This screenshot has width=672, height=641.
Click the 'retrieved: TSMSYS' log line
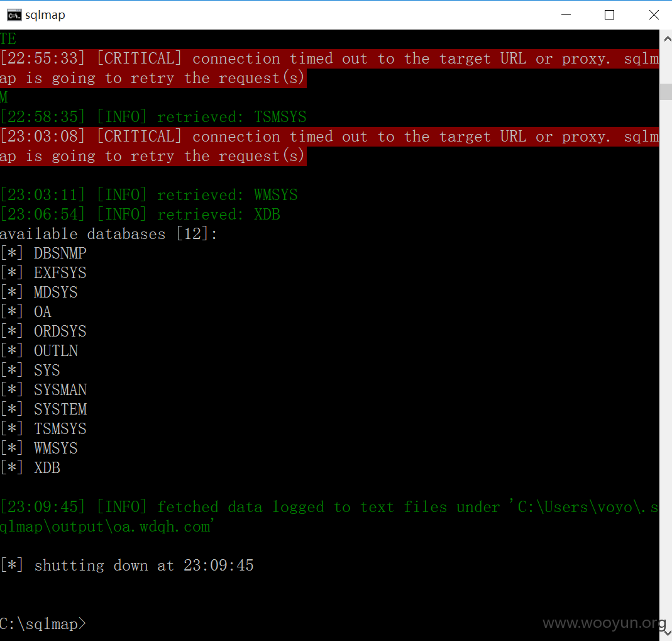point(153,116)
